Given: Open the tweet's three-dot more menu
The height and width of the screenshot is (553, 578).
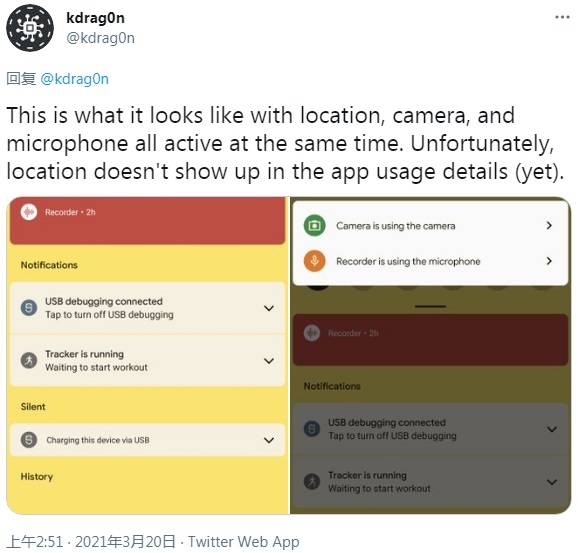Looking at the screenshot, I should (562, 17).
